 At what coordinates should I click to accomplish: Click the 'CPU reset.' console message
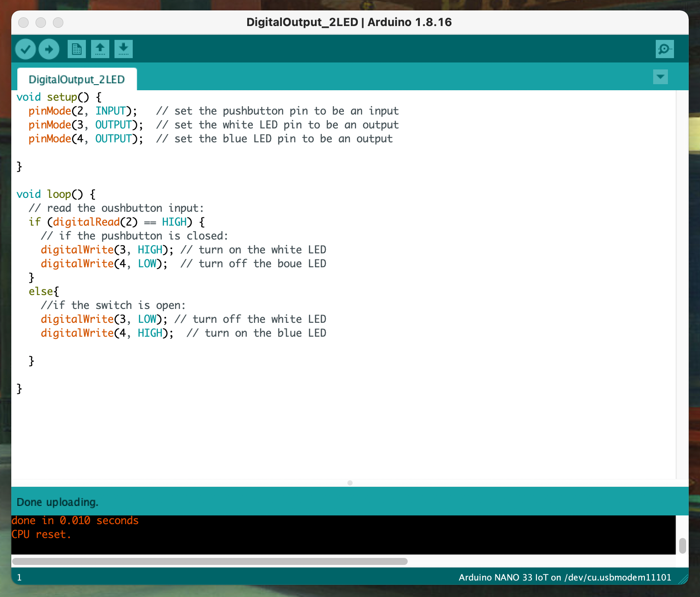click(x=41, y=535)
